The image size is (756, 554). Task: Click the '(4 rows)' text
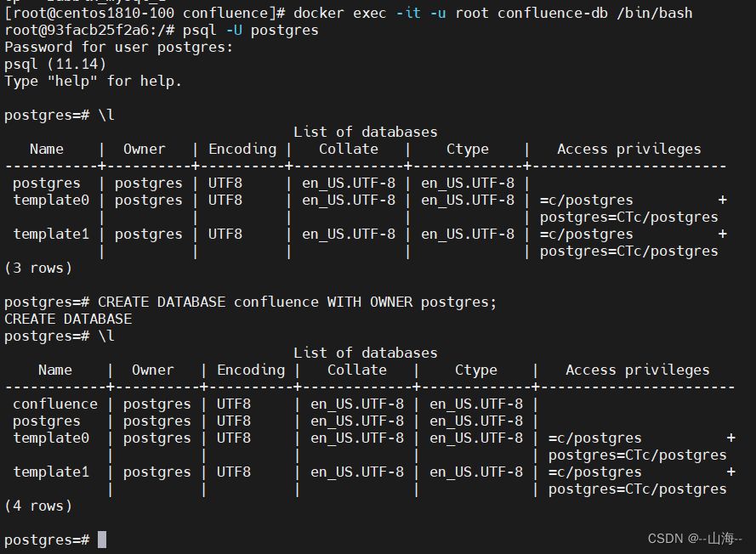point(38,506)
